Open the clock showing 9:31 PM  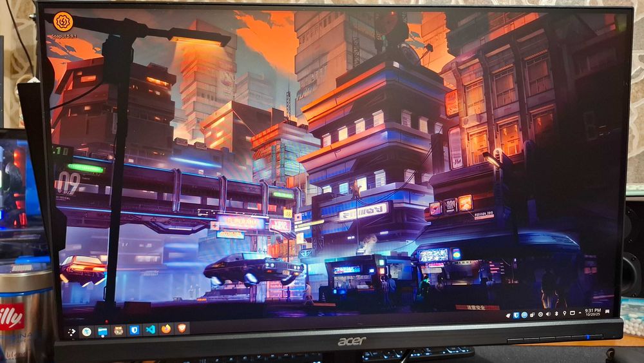(592, 312)
